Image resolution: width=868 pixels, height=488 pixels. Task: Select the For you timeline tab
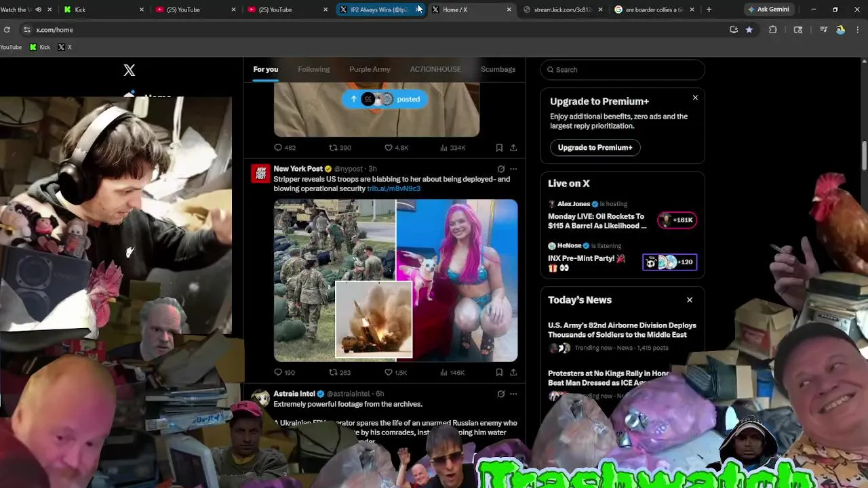(266, 69)
